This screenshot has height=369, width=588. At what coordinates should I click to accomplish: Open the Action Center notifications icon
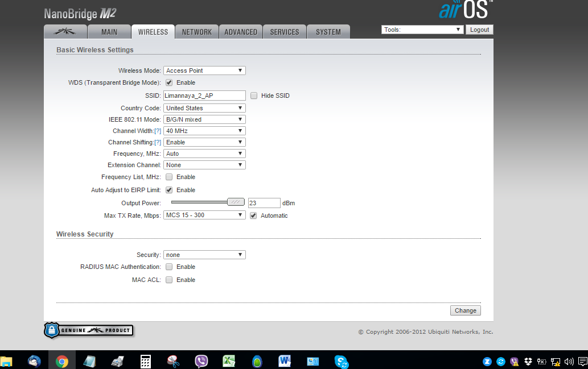point(583,362)
